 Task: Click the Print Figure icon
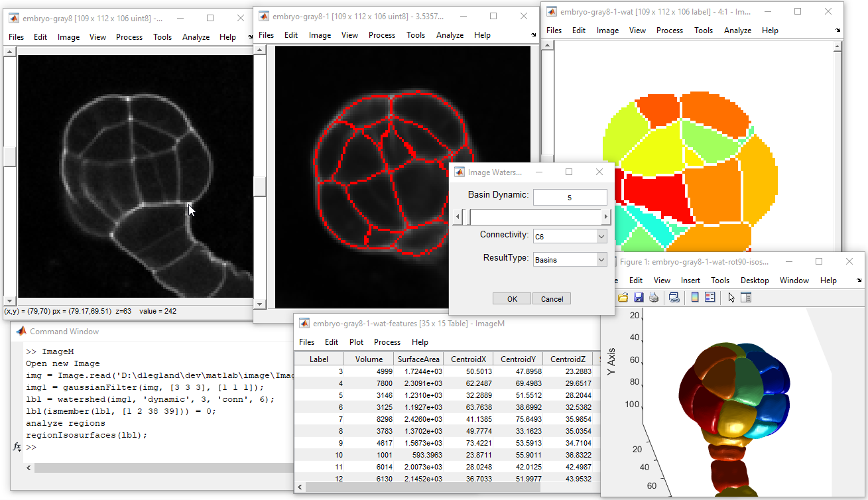653,298
